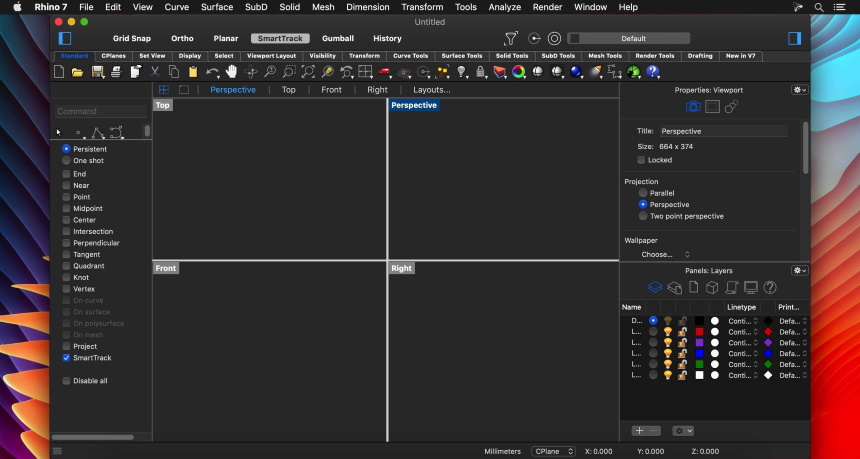
Task: Switch to the Front viewport tab
Action: coord(331,89)
